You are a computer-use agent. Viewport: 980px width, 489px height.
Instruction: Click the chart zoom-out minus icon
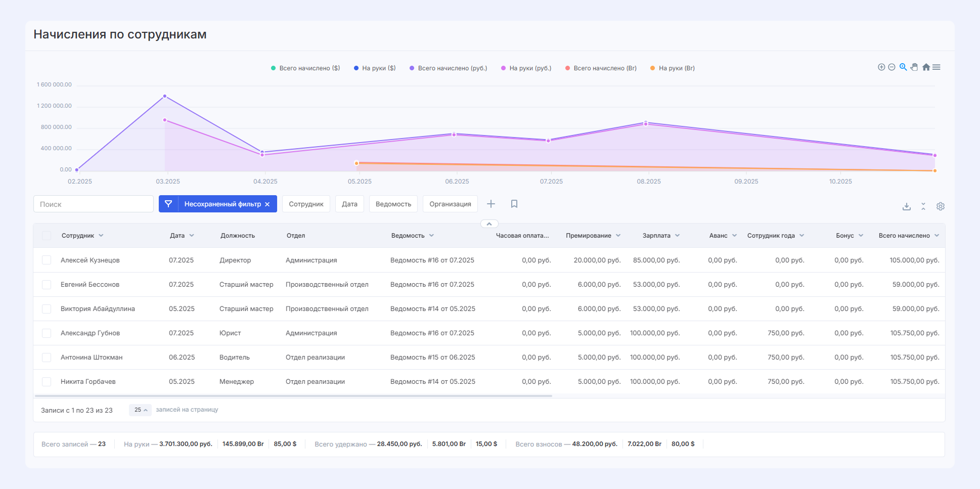(x=892, y=67)
